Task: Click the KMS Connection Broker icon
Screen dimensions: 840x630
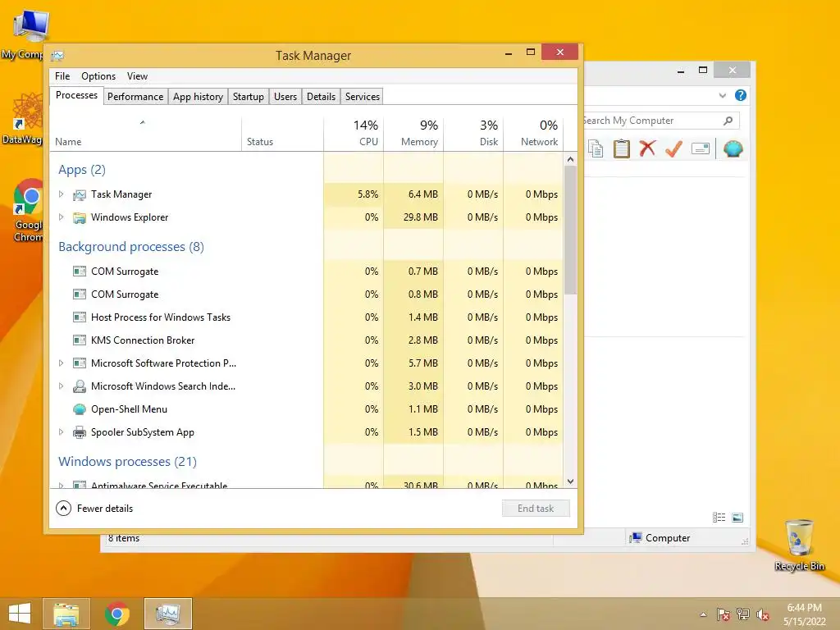Action: [x=80, y=340]
